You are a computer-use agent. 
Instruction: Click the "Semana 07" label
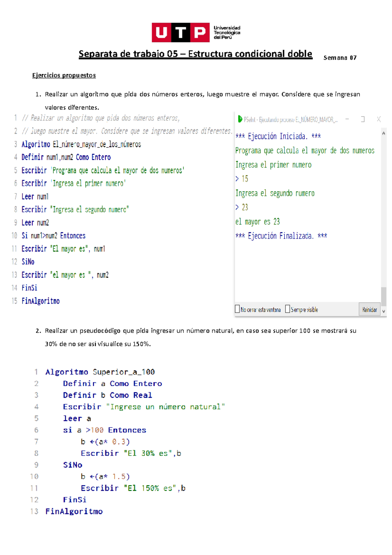click(340, 58)
